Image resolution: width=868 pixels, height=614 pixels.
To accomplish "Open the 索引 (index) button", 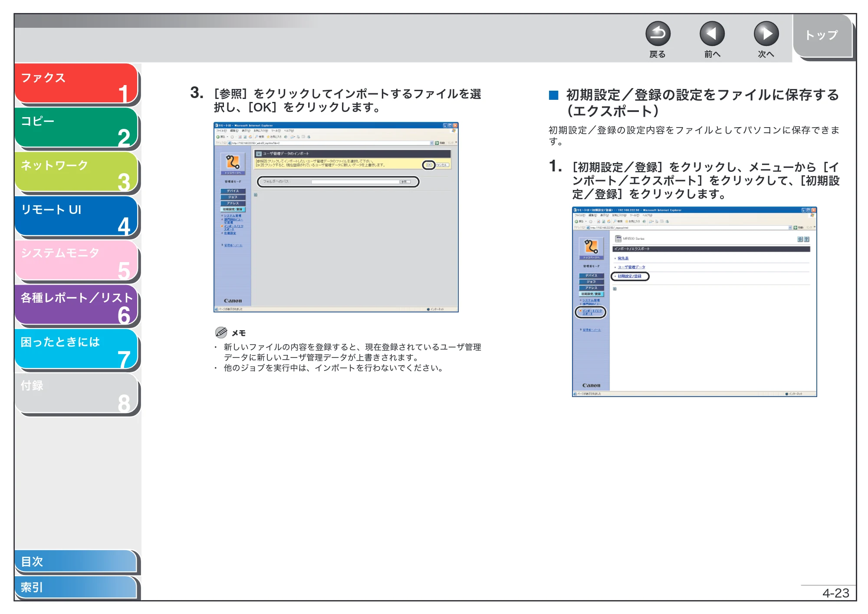I will (76, 587).
